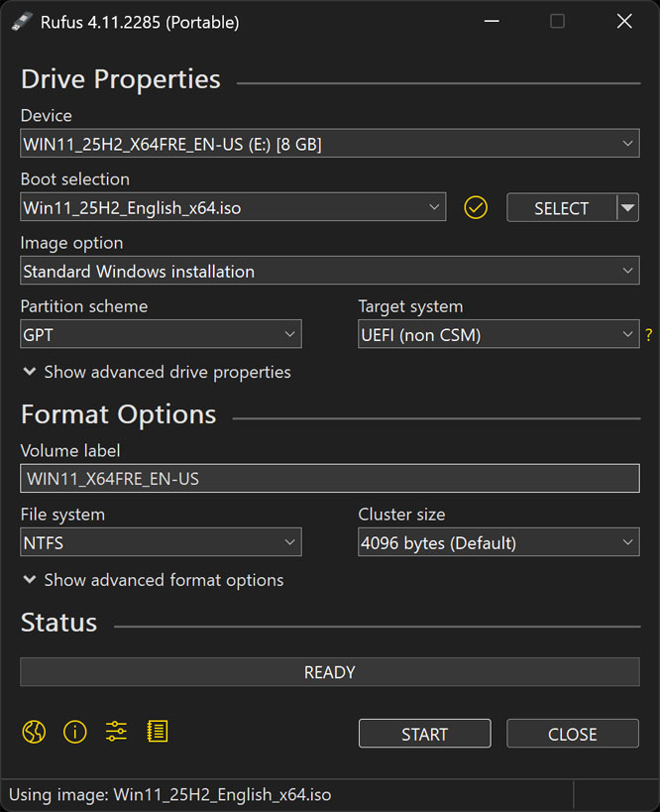Show the log using the notepad icon

click(157, 733)
